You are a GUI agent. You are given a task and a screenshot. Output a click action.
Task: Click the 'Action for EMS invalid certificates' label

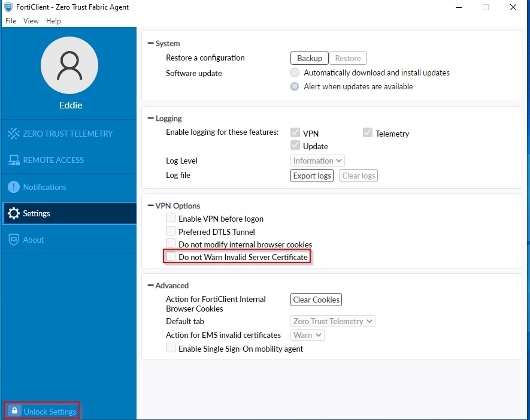point(223,335)
